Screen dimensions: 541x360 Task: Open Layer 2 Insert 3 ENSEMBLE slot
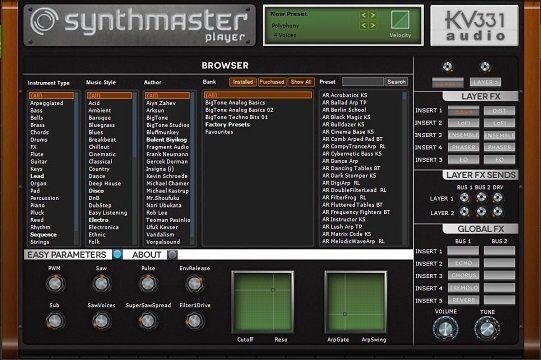click(x=499, y=135)
